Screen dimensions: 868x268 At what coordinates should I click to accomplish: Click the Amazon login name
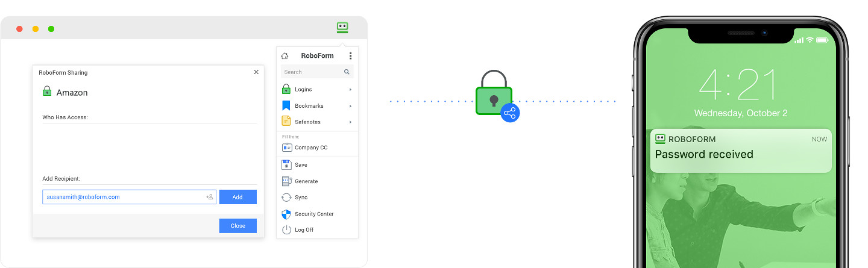[x=72, y=93]
